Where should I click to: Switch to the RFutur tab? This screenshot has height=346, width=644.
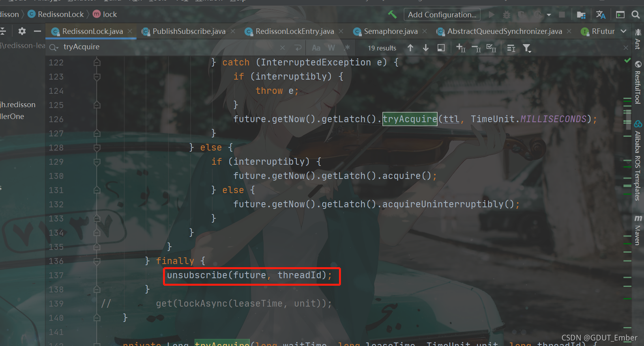click(x=598, y=31)
